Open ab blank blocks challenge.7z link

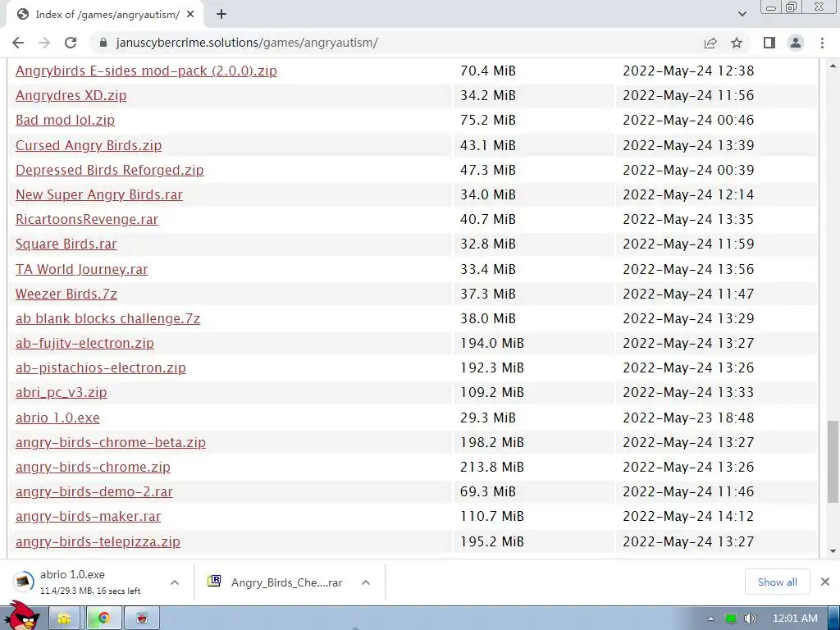pyautogui.click(x=107, y=318)
